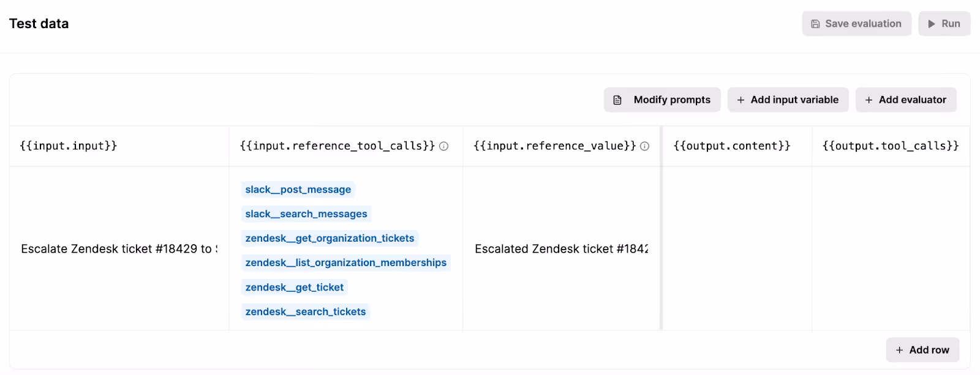The image size is (980, 375).
Task: Click the empty output.content cell
Action: [737, 249]
